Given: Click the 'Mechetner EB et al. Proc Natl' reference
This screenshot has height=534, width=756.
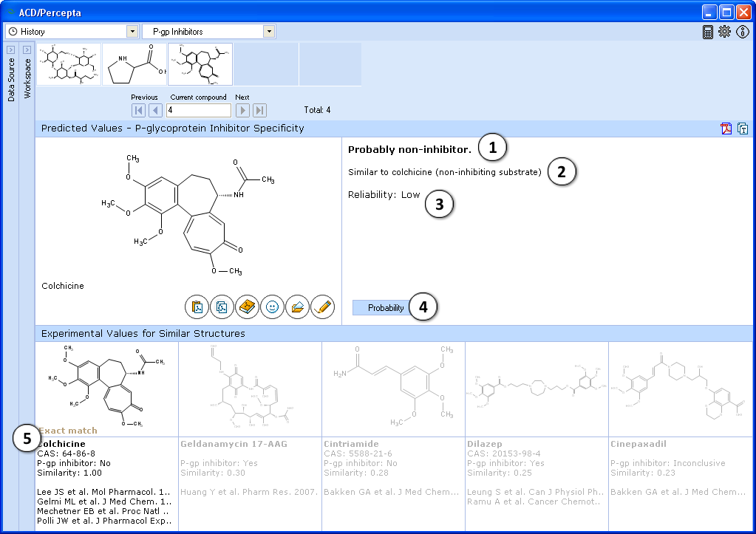Looking at the screenshot, I should click(103, 511).
